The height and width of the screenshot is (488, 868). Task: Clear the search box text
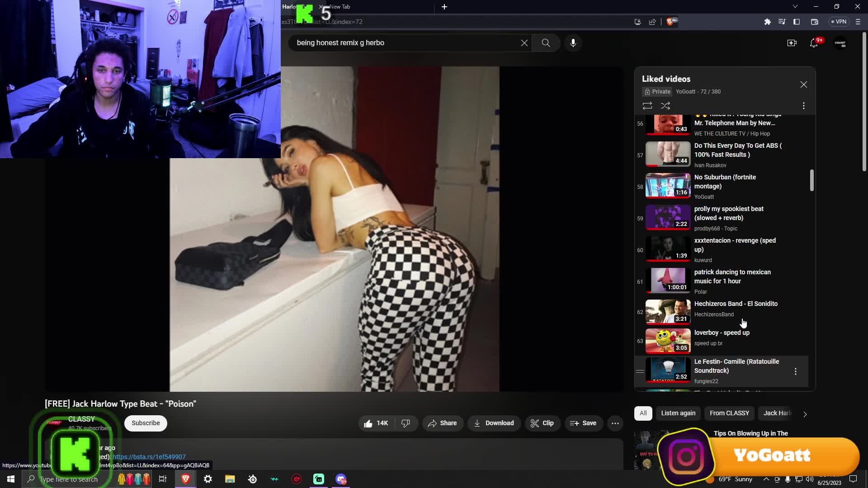pos(524,43)
